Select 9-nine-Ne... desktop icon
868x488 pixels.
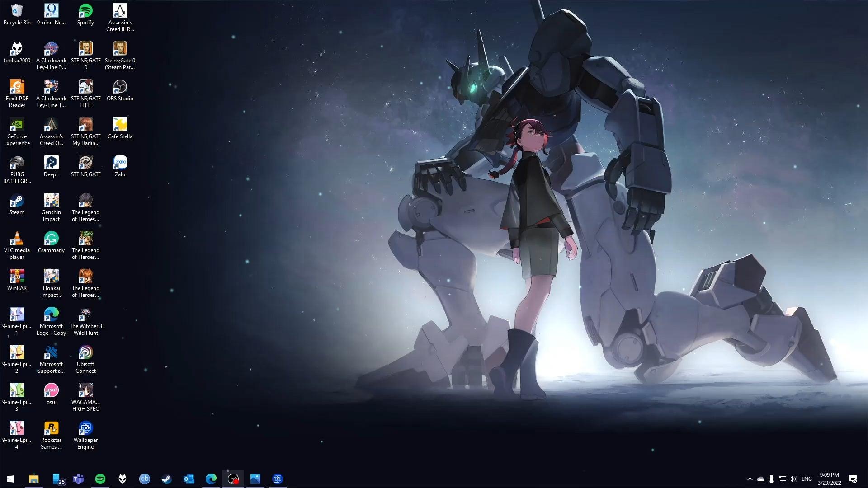(51, 14)
